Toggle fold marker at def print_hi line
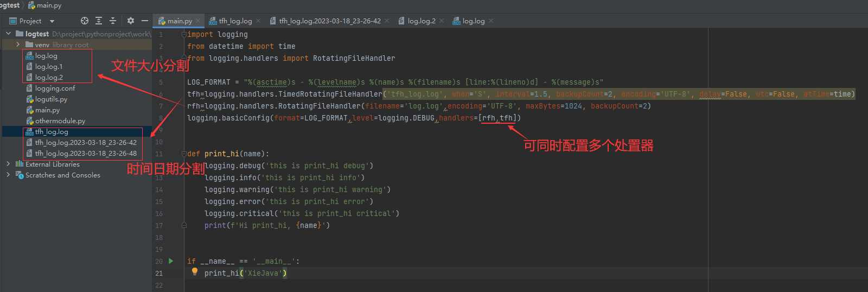Screen dimensions: 868x292 184,154
